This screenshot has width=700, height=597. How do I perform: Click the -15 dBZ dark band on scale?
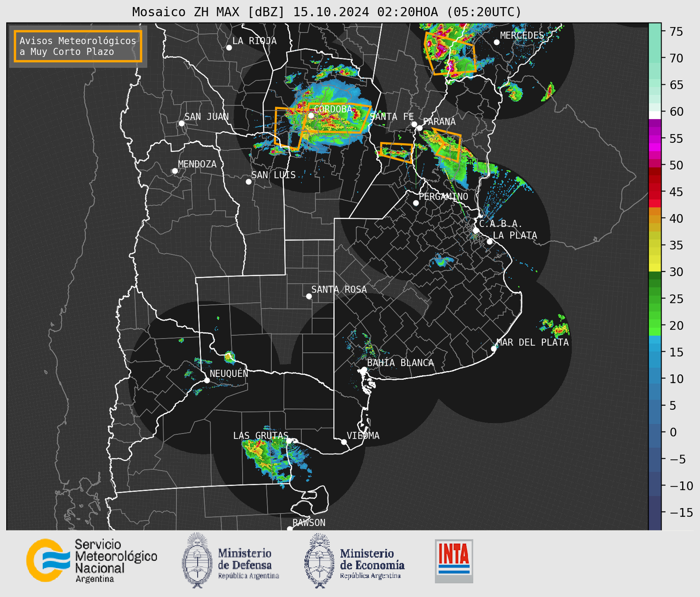[655, 512]
